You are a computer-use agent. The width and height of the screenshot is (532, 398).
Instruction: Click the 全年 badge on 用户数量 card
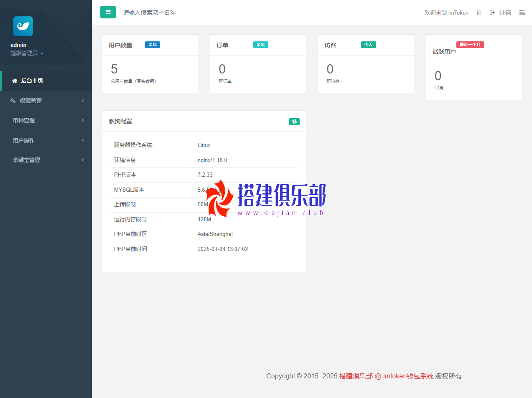pyautogui.click(x=153, y=45)
